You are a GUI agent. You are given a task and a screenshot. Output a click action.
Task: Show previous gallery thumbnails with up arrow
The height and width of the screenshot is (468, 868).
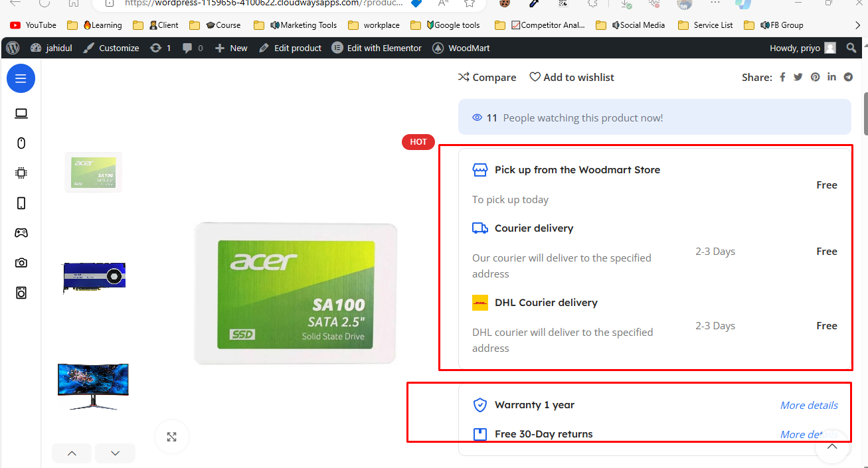pyautogui.click(x=72, y=453)
